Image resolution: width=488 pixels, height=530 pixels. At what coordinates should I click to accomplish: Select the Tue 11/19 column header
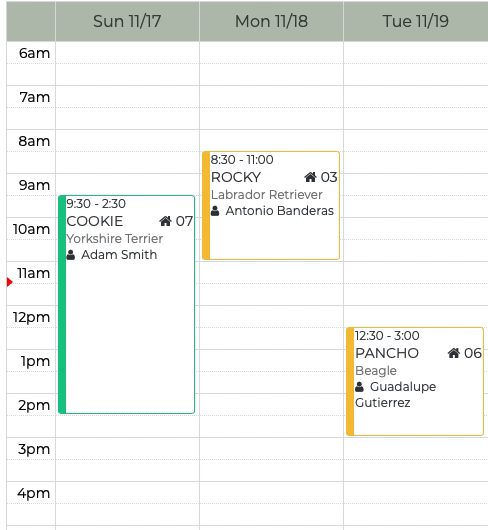tap(416, 21)
